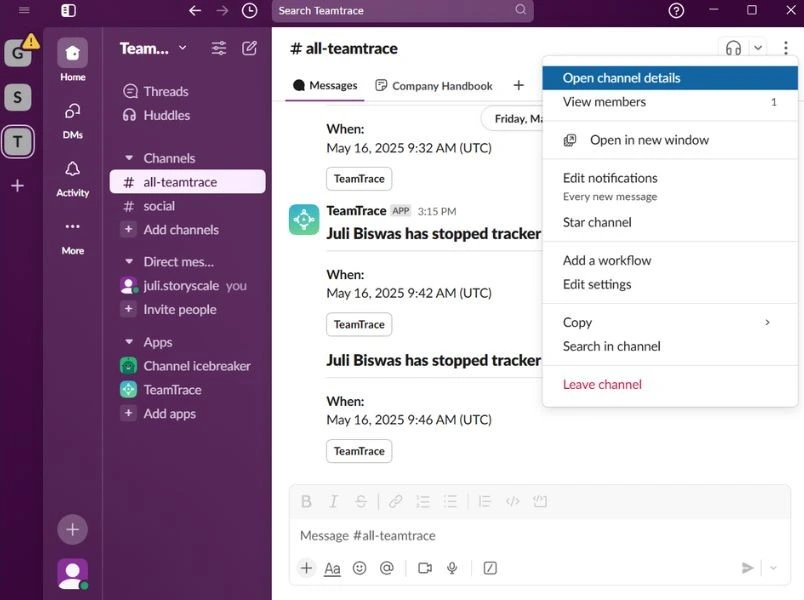Screen dimensions: 804x600
Task: Open the help question mark icon
Action: tap(676, 10)
